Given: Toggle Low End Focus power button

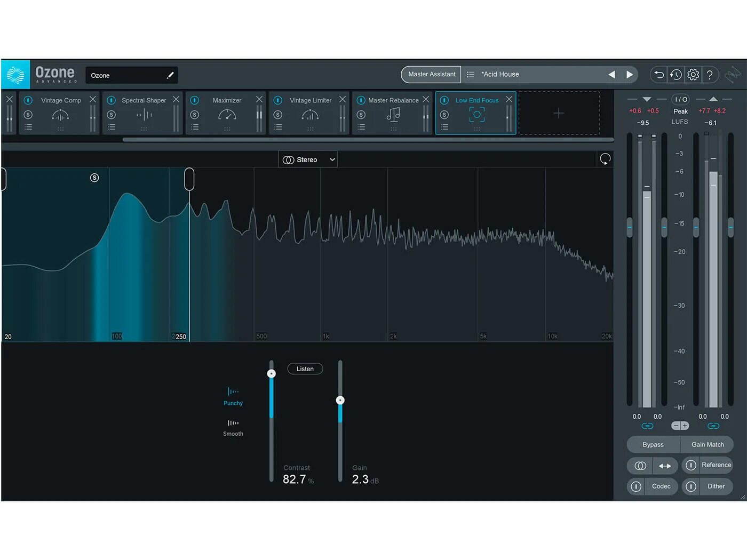Looking at the screenshot, I should pos(444,100).
